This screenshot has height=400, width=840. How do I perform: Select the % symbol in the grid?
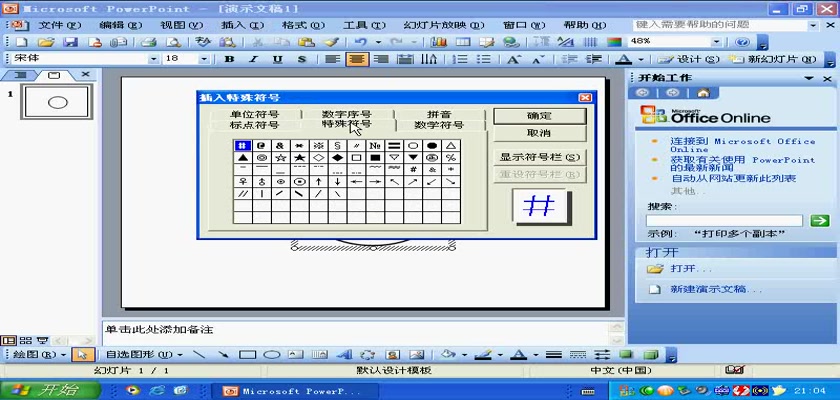point(451,157)
